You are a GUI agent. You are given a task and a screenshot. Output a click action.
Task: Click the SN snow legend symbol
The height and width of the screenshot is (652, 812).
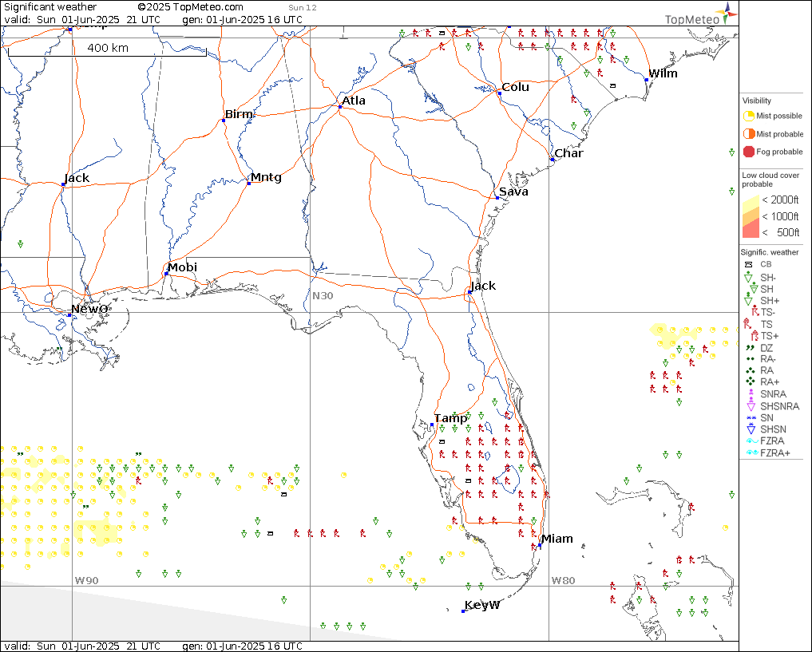coord(751,417)
